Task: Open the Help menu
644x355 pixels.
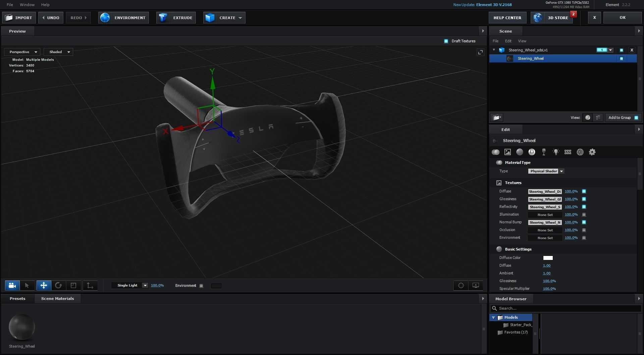Action: [45, 5]
